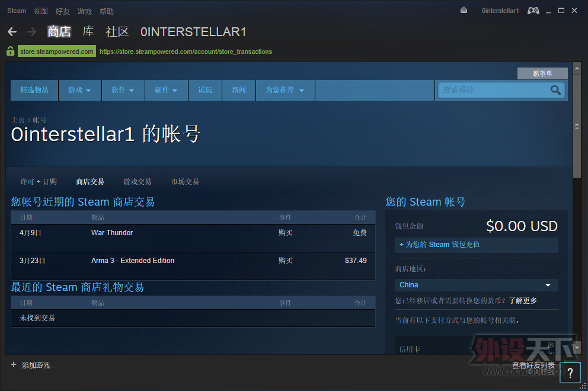Open the War Thunder transaction row
588x391 pixels.
click(193, 238)
